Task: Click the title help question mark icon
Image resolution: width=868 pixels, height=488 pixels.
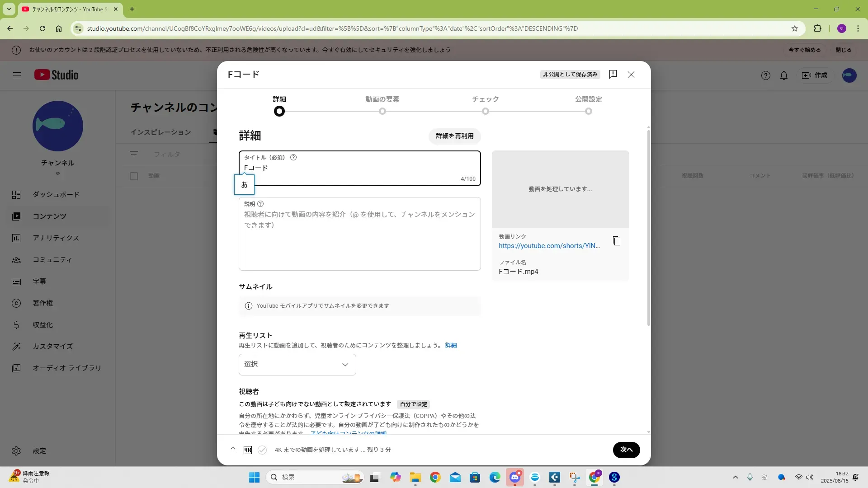Action: click(x=293, y=158)
